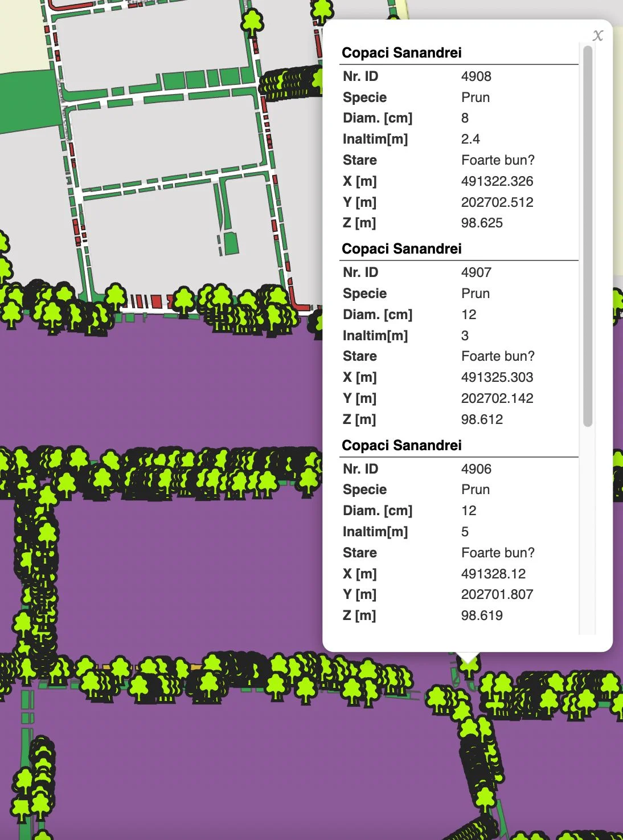
Task: Pick the tree marker right of the red striped parcels
Action: [184, 301]
